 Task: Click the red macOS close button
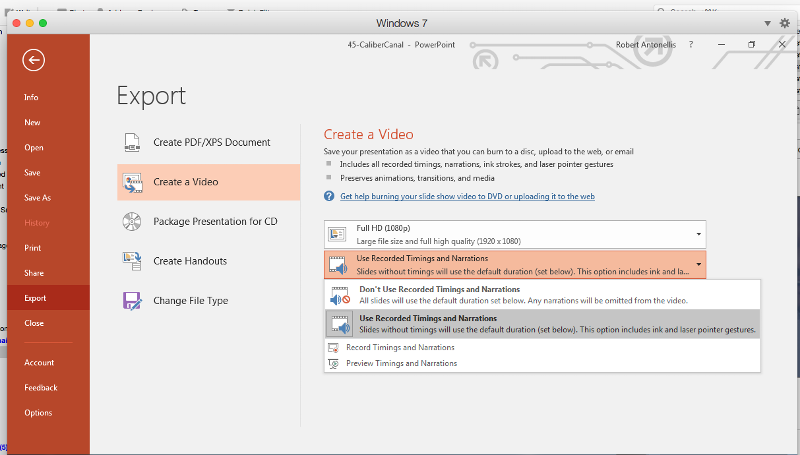pos(16,23)
